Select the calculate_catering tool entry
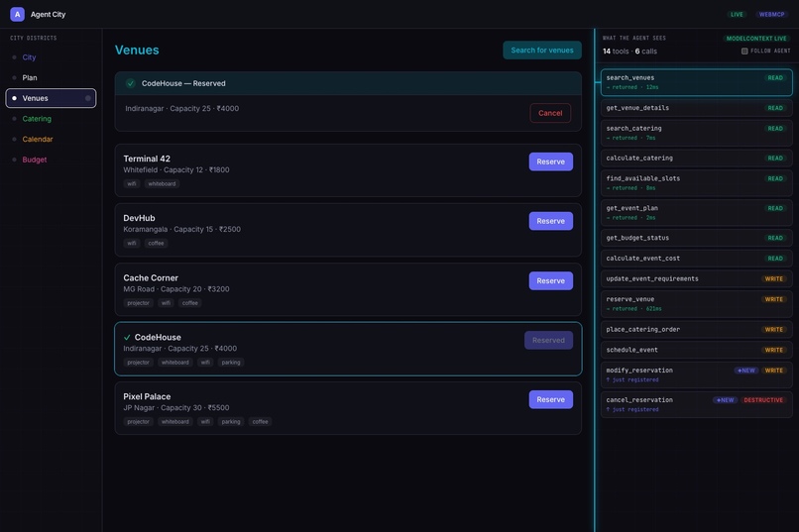This screenshot has width=799, height=532. (696, 159)
